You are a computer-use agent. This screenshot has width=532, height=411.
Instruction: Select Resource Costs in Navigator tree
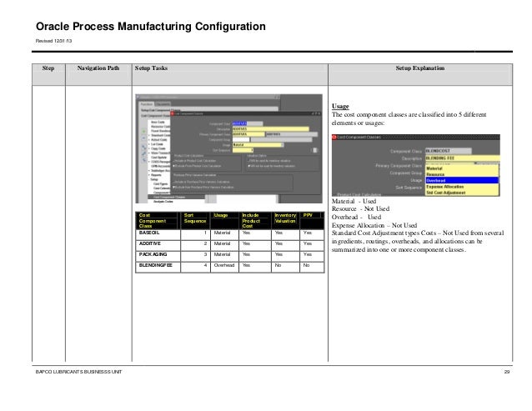click(x=160, y=127)
